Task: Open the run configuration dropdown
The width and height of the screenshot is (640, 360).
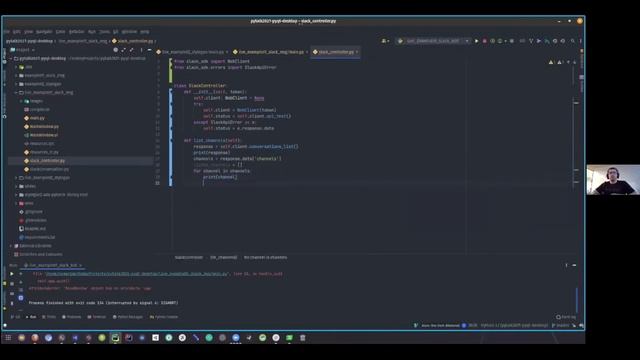Action: (x=433, y=41)
